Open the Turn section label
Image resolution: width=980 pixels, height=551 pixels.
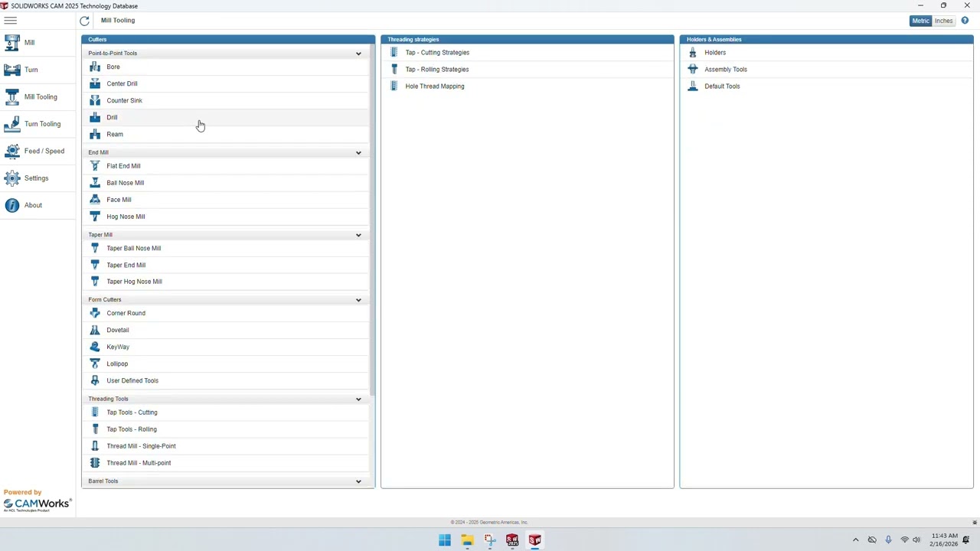tap(31, 70)
